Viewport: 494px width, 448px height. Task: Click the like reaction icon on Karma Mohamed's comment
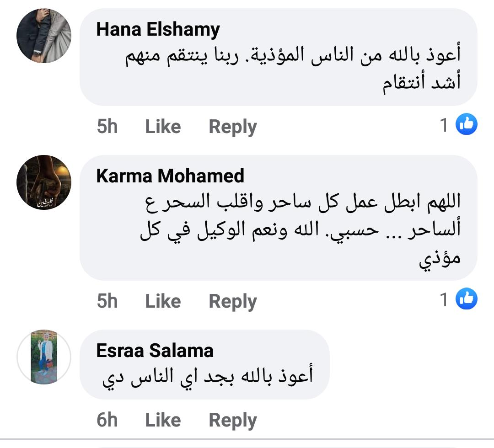point(467,299)
